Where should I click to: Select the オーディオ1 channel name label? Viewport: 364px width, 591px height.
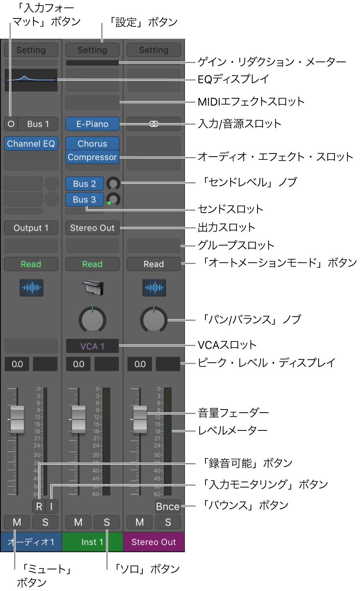click(31, 542)
